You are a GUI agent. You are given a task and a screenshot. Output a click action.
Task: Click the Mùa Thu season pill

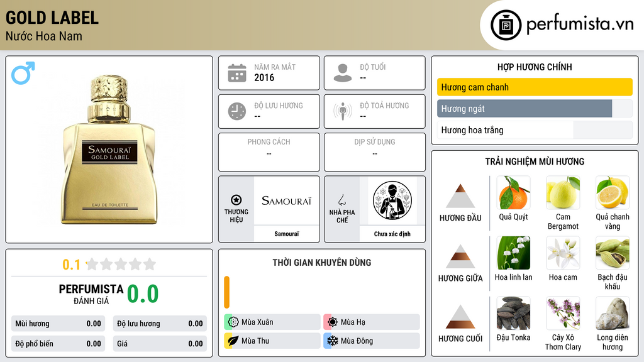pyautogui.click(x=272, y=341)
